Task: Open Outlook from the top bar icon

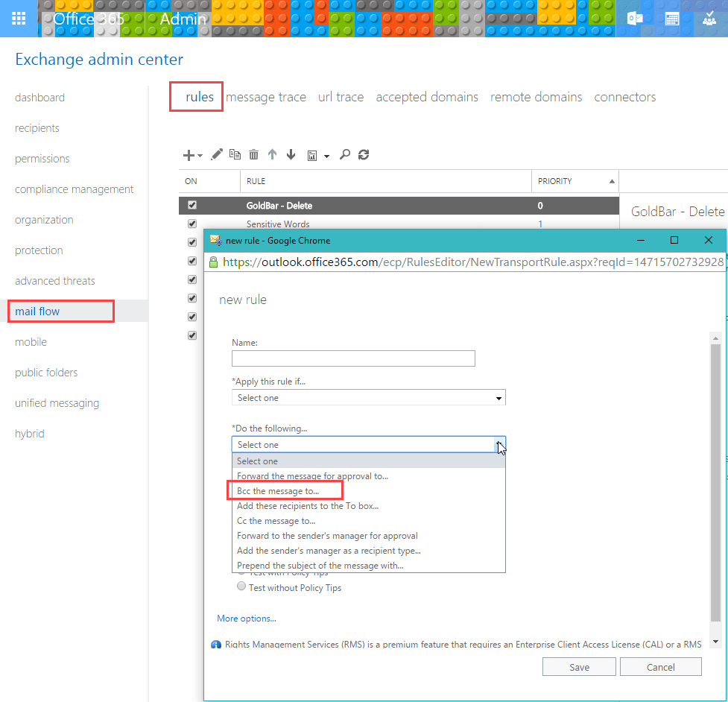Action: pyautogui.click(x=635, y=19)
